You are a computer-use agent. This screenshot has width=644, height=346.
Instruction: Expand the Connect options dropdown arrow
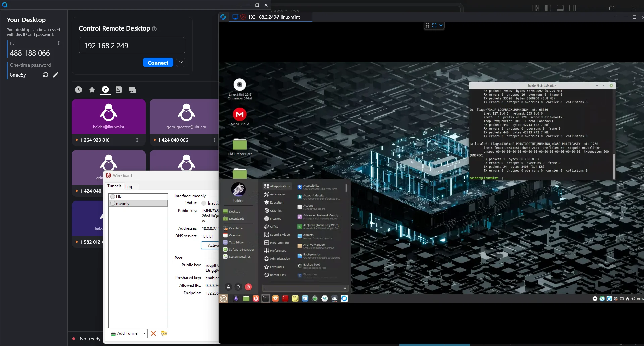pyautogui.click(x=181, y=62)
